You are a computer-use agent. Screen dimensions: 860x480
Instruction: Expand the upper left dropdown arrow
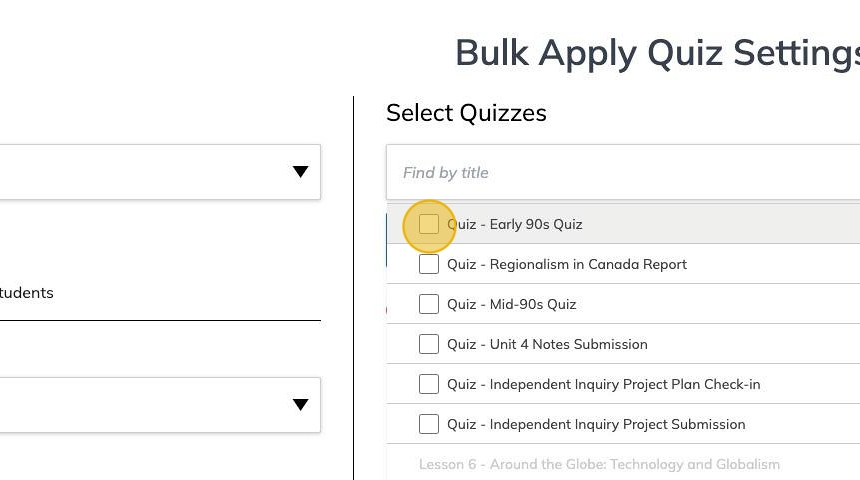coord(300,172)
